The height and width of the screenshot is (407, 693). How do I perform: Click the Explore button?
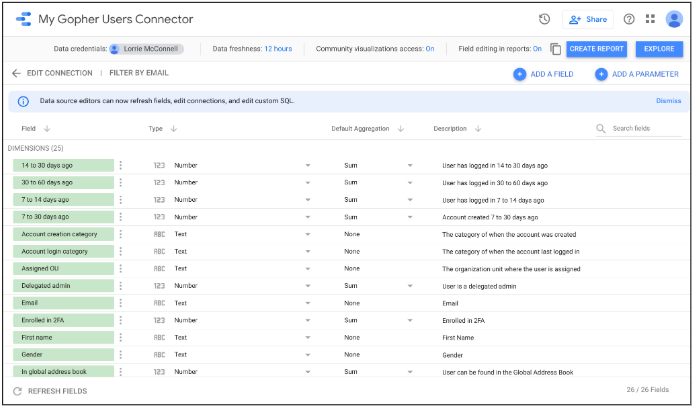[659, 49]
